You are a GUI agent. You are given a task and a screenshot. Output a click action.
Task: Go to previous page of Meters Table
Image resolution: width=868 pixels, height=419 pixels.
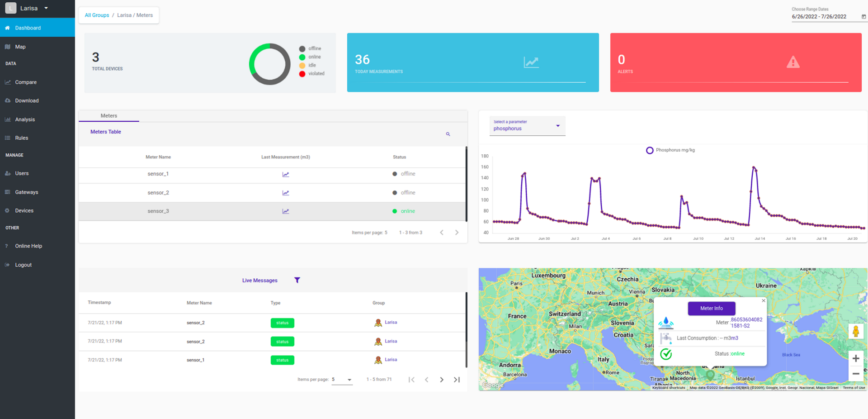point(442,233)
